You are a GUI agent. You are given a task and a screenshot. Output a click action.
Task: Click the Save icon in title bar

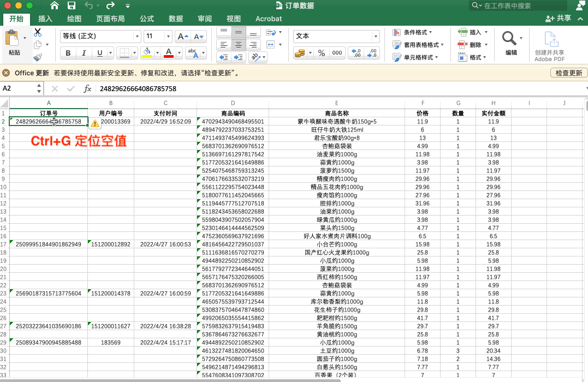71,5
